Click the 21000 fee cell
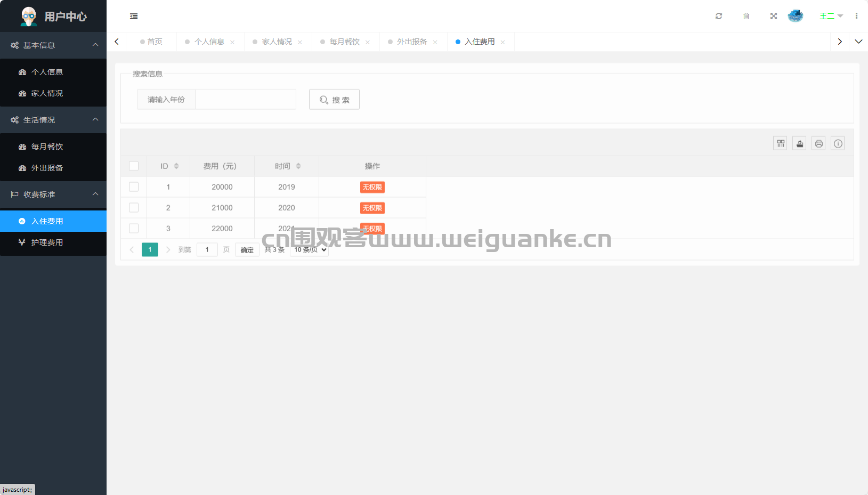This screenshot has height=495, width=868. click(222, 208)
